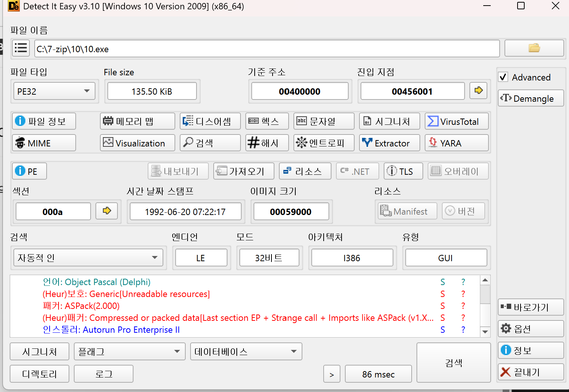Go to entry point address arrow
The width and height of the screenshot is (569, 392).
tap(478, 91)
